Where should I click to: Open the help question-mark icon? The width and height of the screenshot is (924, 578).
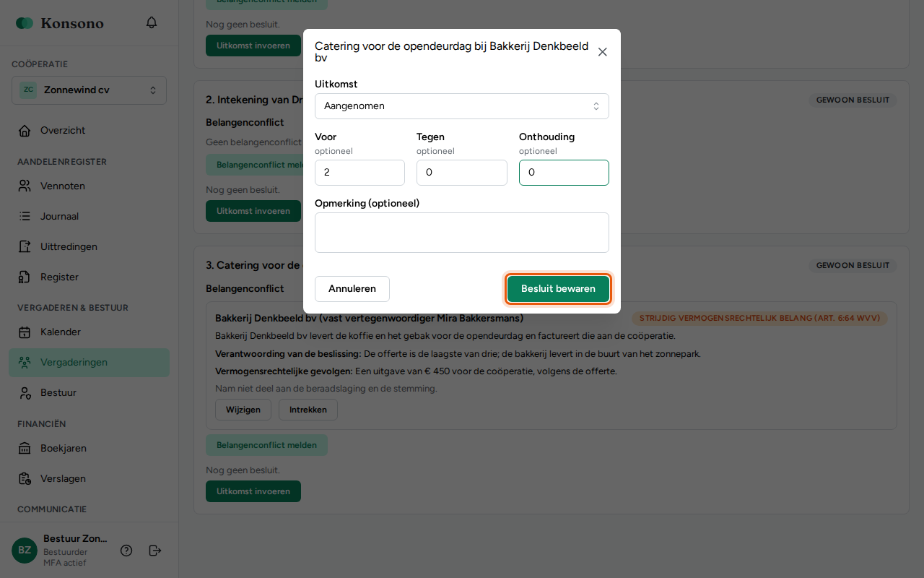point(126,551)
